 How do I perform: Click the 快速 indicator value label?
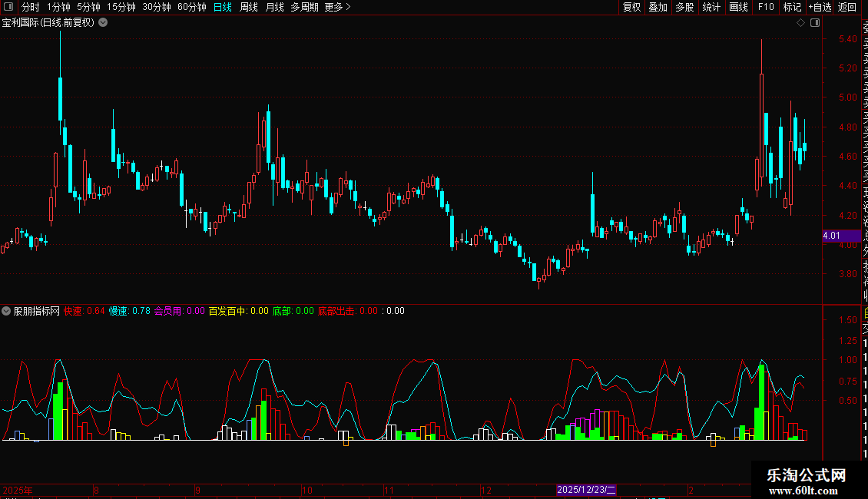coord(84,311)
